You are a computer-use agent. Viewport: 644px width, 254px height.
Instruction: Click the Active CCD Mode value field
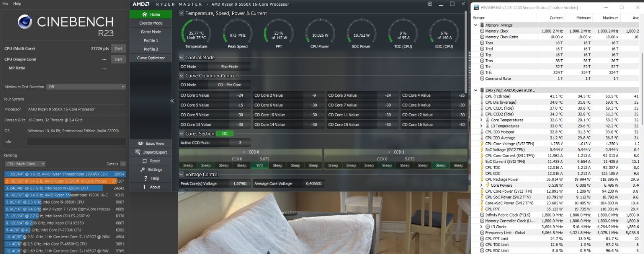(240, 143)
